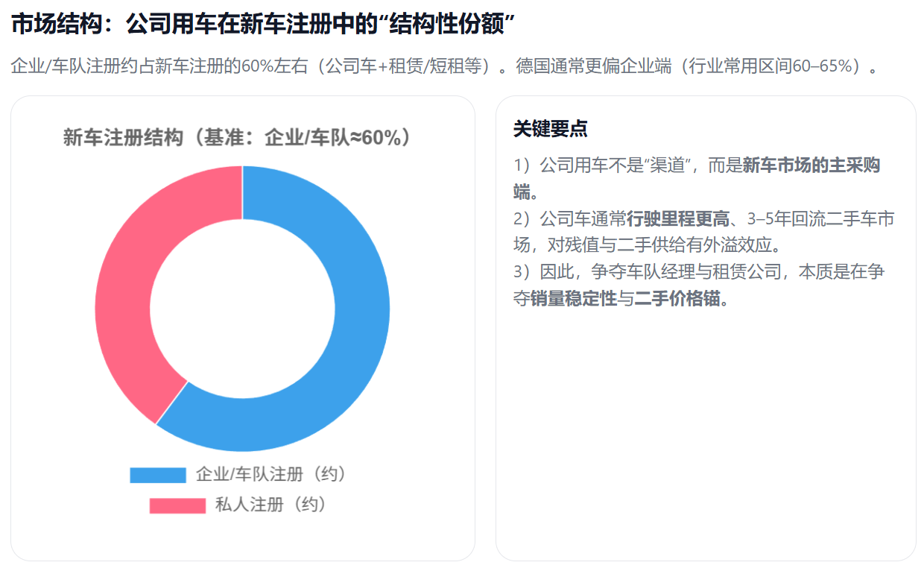The image size is (924, 571).
Task: Select the blue donut chart segment
Action: point(350,350)
